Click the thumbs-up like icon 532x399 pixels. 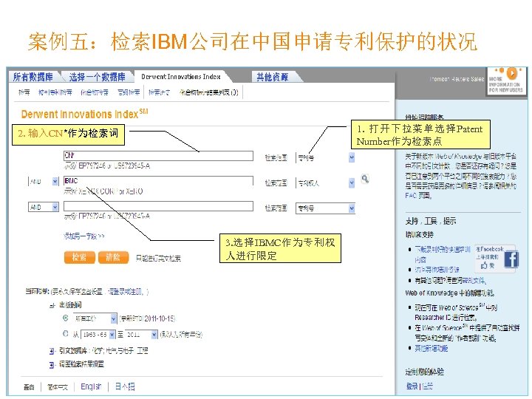point(484,266)
